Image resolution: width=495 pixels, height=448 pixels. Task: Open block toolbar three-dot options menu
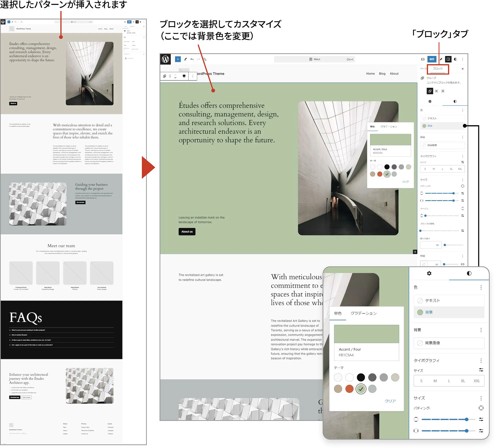(x=193, y=76)
